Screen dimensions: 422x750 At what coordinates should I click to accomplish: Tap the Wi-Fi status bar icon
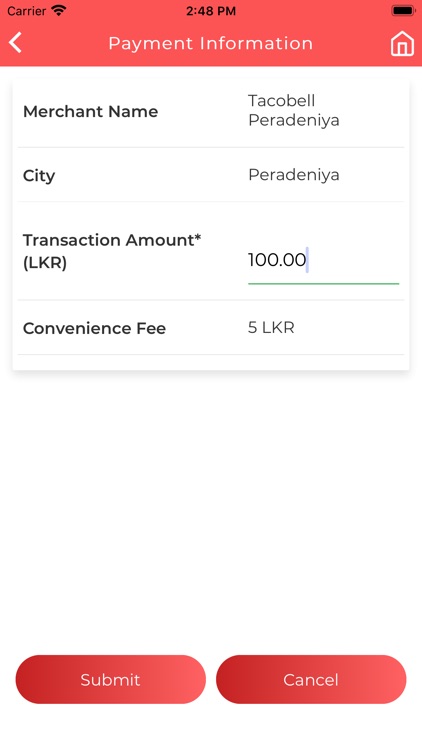tap(59, 10)
